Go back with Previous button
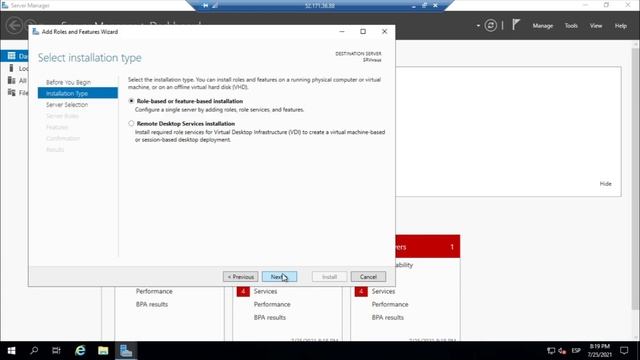Viewport: 640px width, 360px height. coord(240,277)
